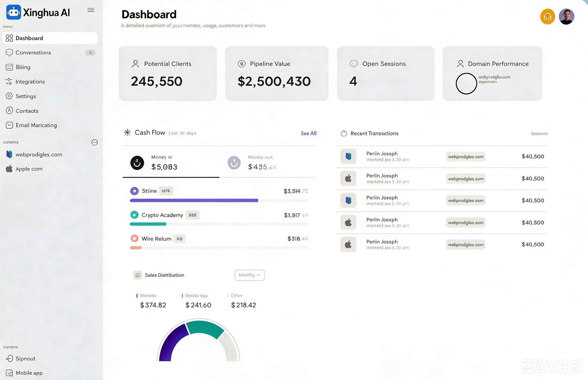The image size is (588, 380).
Task: Click the first transaction's webprodgles.som tag
Action: coord(466,157)
